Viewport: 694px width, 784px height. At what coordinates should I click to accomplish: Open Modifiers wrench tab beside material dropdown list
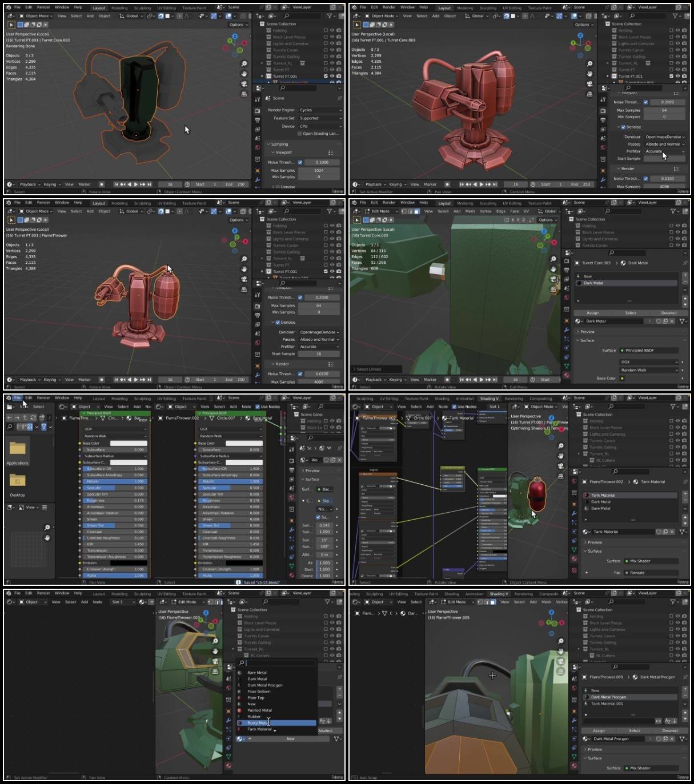tap(228, 720)
